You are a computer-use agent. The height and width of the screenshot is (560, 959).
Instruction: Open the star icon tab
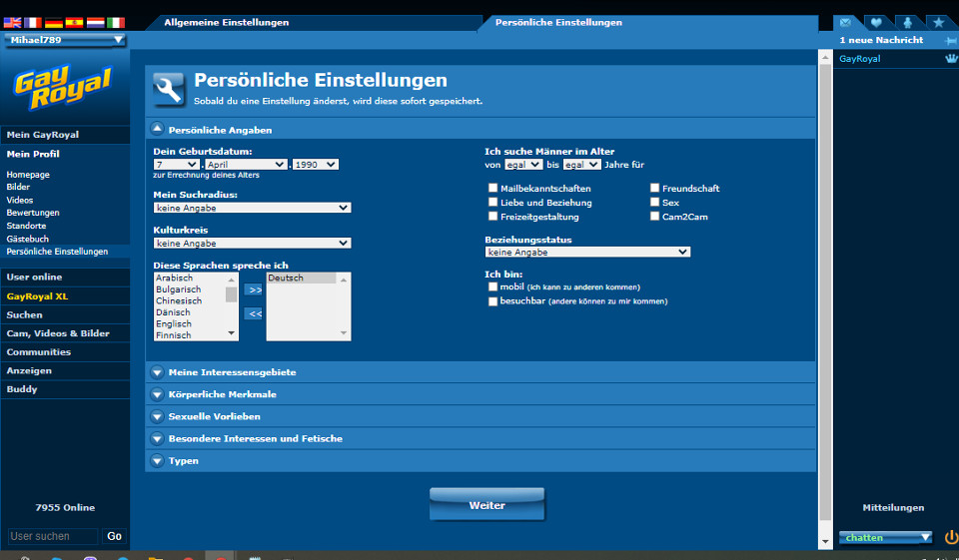[x=938, y=22]
